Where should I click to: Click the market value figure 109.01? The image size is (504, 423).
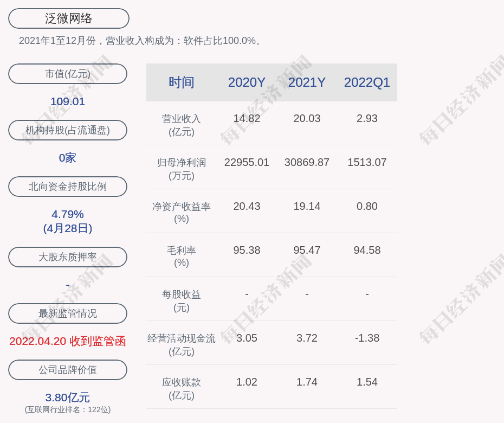pos(68,101)
